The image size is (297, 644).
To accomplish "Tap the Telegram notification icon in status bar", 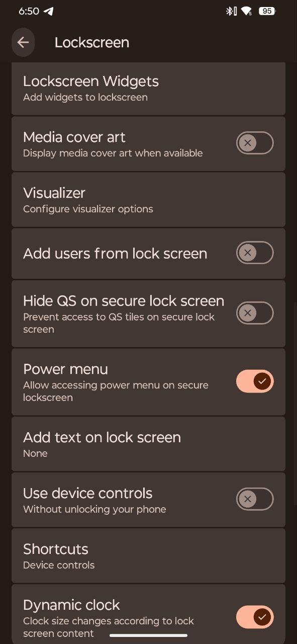I will click(x=49, y=11).
